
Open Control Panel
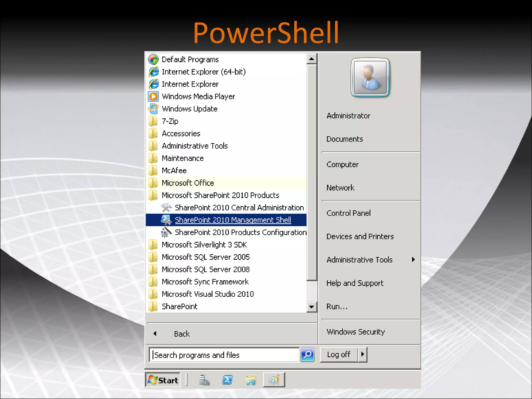[x=348, y=213]
